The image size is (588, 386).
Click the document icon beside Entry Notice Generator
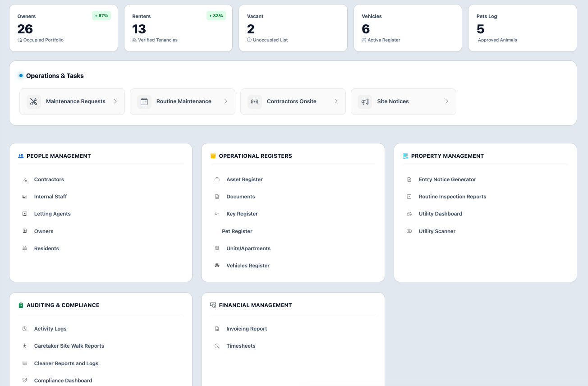coord(409,179)
